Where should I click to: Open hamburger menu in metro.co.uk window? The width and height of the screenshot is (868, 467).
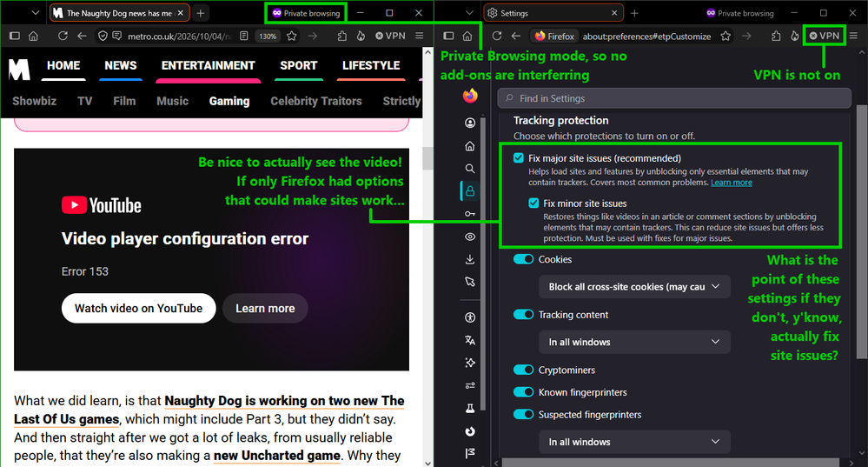420,36
